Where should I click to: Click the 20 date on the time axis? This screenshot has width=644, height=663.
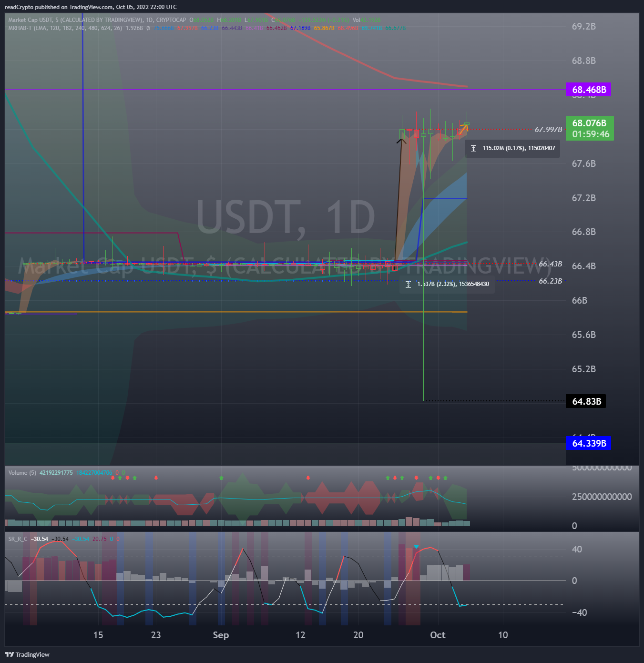[358, 635]
